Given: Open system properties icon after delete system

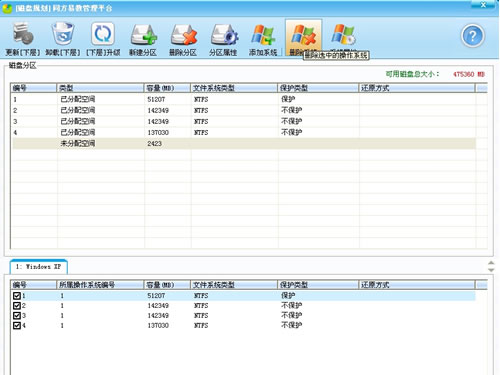Looking at the screenshot, I should [x=344, y=35].
